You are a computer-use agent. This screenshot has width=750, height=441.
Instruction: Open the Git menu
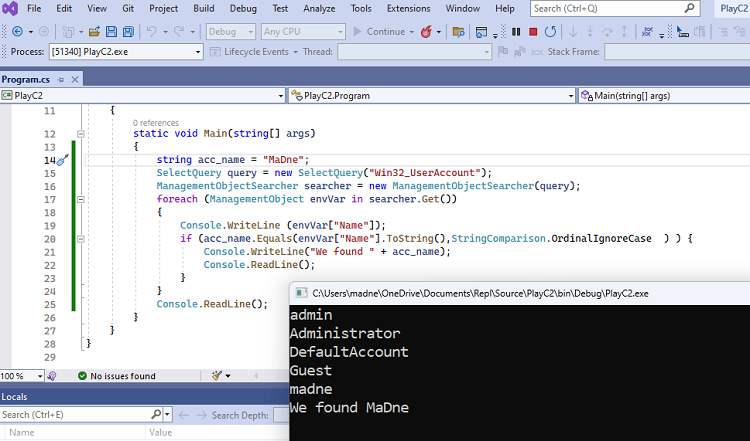(x=128, y=9)
